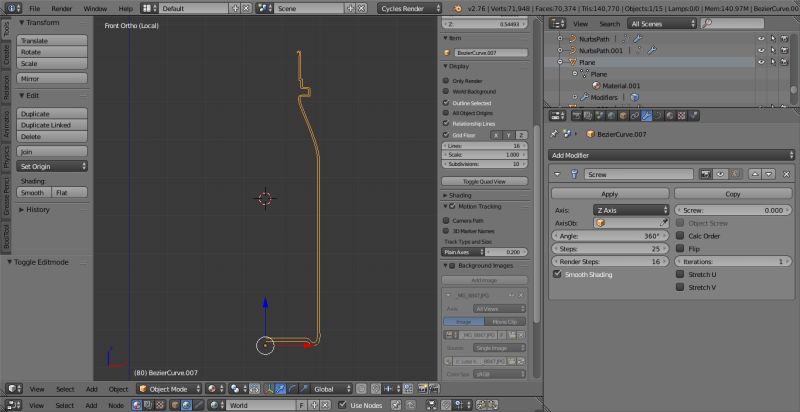Viewport: 800px width, 412px height.
Task: Open the Object properties tab cube icon
Action: click(623, 116)
